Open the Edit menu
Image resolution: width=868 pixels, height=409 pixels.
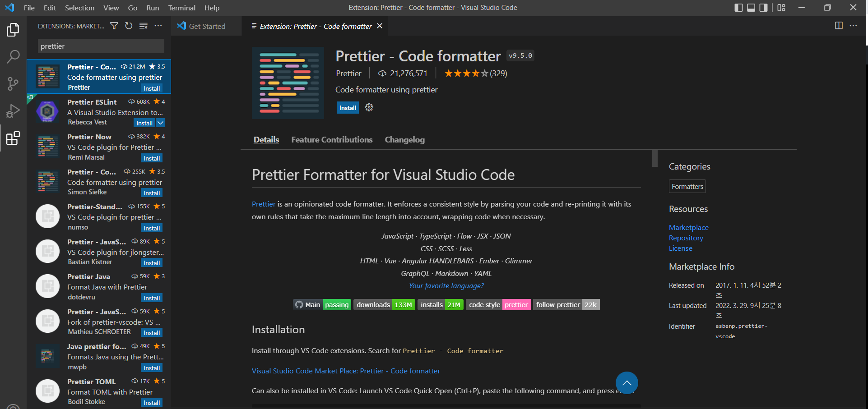50,8
